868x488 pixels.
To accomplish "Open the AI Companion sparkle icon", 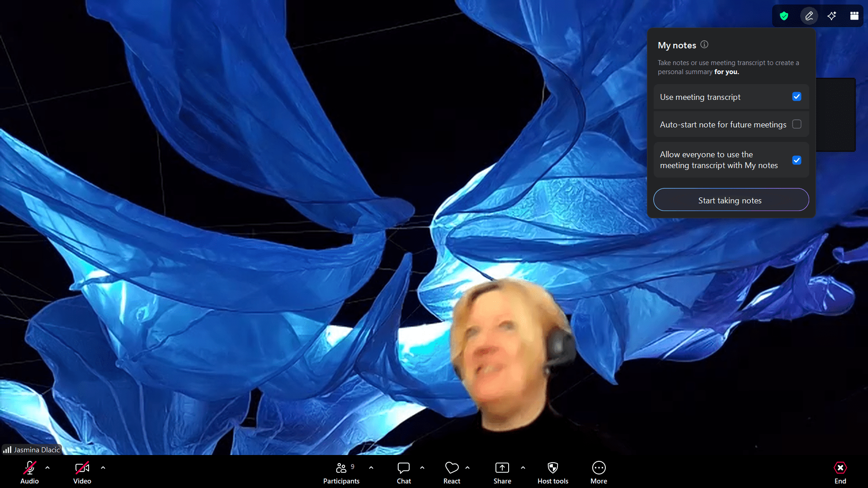I will [x=832, y=16].
